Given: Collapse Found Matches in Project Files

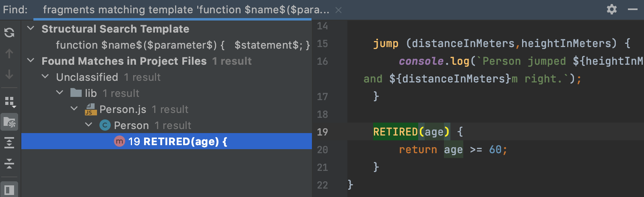Looking at the screenshot, I should coord(31,61).
